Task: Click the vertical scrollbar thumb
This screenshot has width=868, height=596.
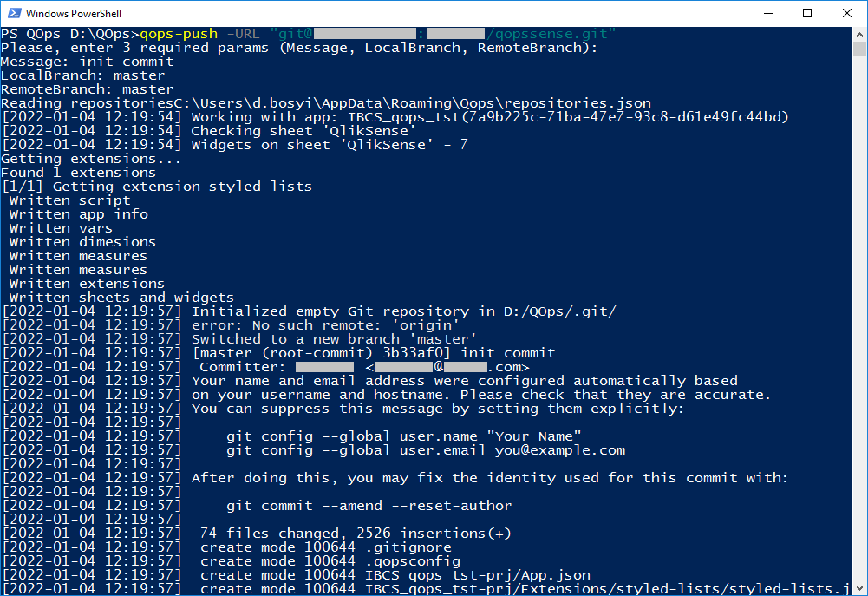Action: 859,49
